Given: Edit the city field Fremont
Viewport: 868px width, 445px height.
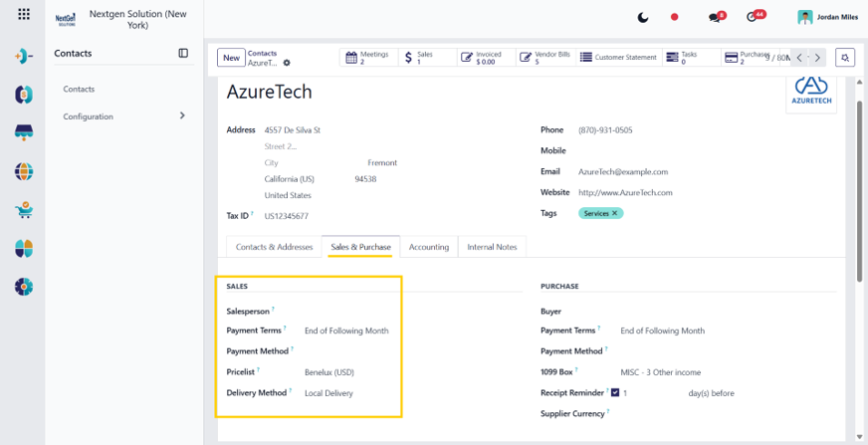Looking at the screenshot, I should point(382,163).
